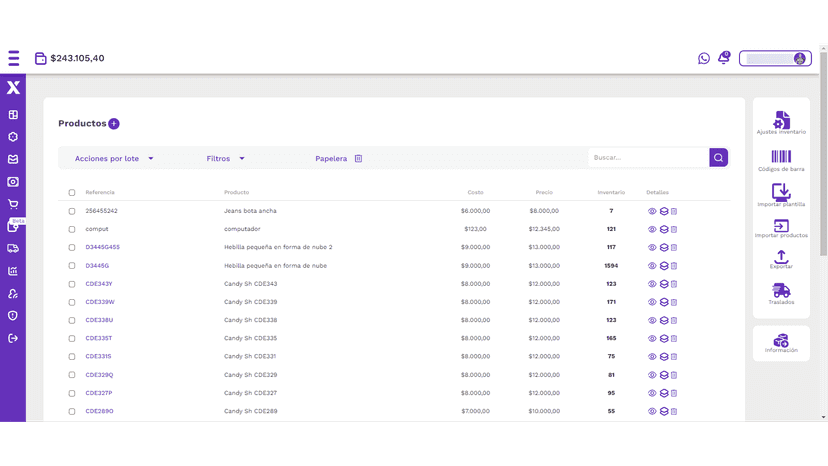Select the Candy Sh CDE331 product name
The image size is (828, 466).
[250, 357]
